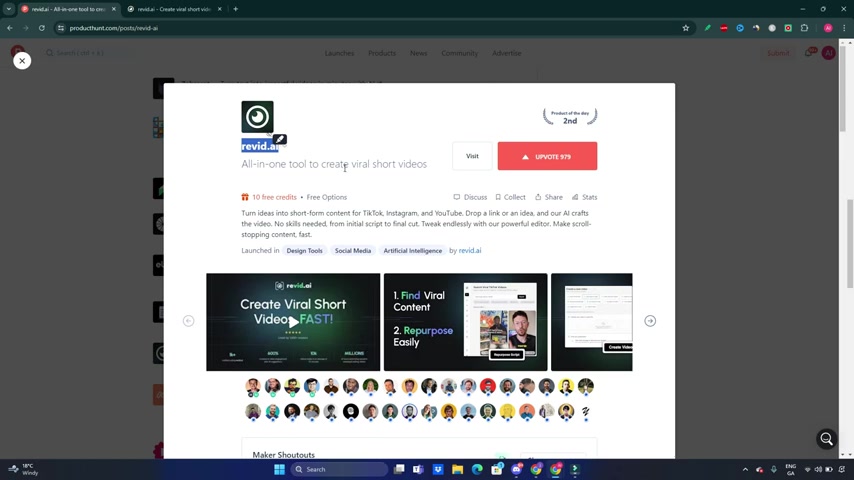The width and height of the screenshot is (854, 480).
Task: View product Stats
Action: tap(584, 197)
